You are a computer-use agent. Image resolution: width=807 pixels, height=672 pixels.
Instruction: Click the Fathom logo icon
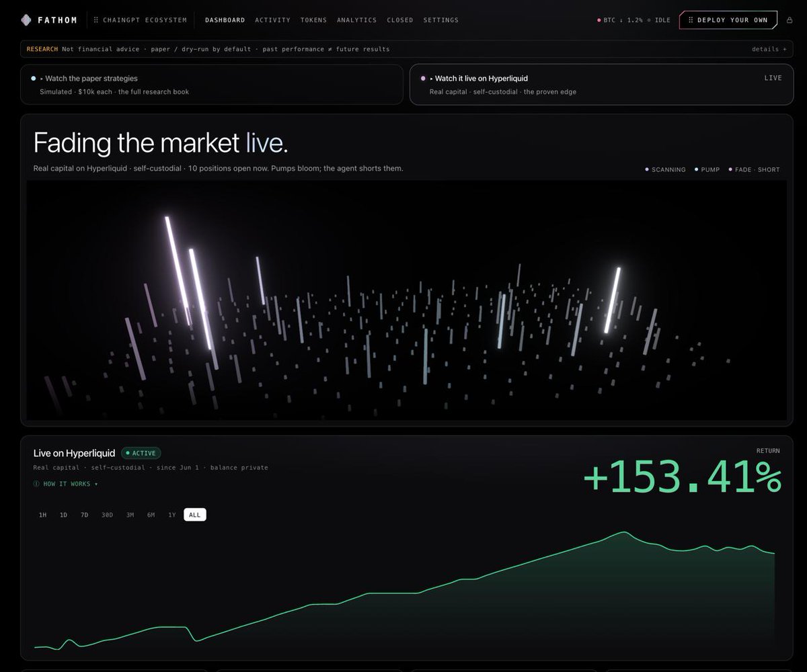click(x=26, y=20)
